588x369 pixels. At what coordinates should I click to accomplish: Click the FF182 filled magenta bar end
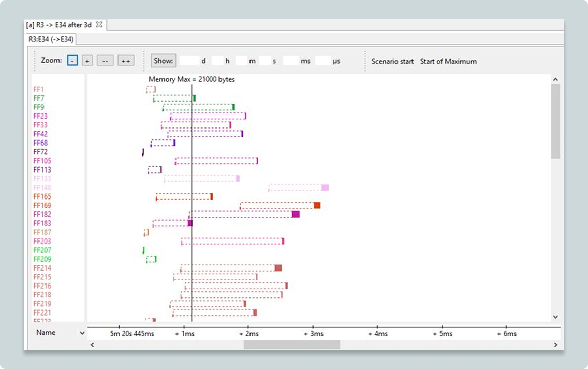296,215
